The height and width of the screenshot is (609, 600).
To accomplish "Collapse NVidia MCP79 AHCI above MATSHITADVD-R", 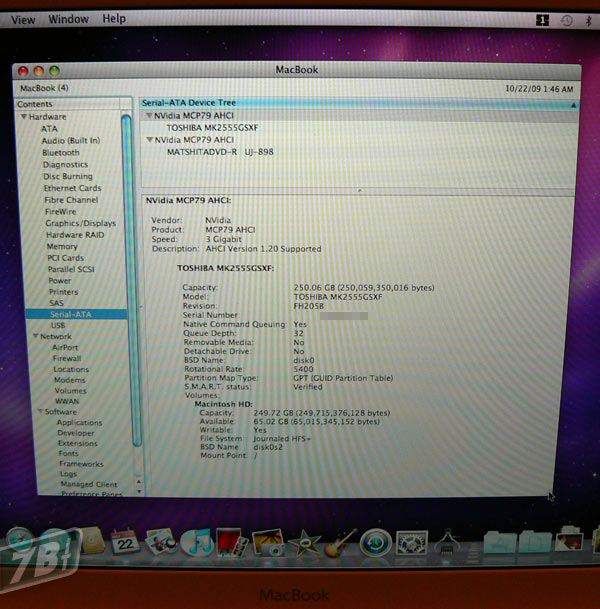I will click(x=150, y=139).
